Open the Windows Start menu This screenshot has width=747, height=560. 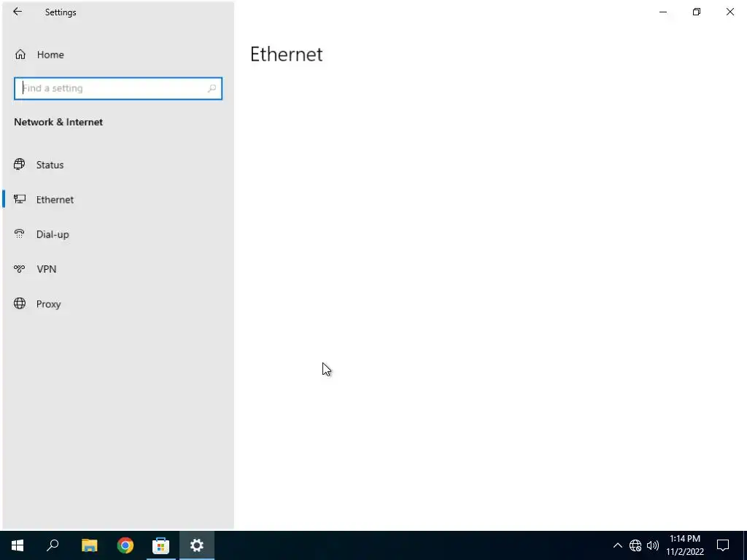[18, 545]
